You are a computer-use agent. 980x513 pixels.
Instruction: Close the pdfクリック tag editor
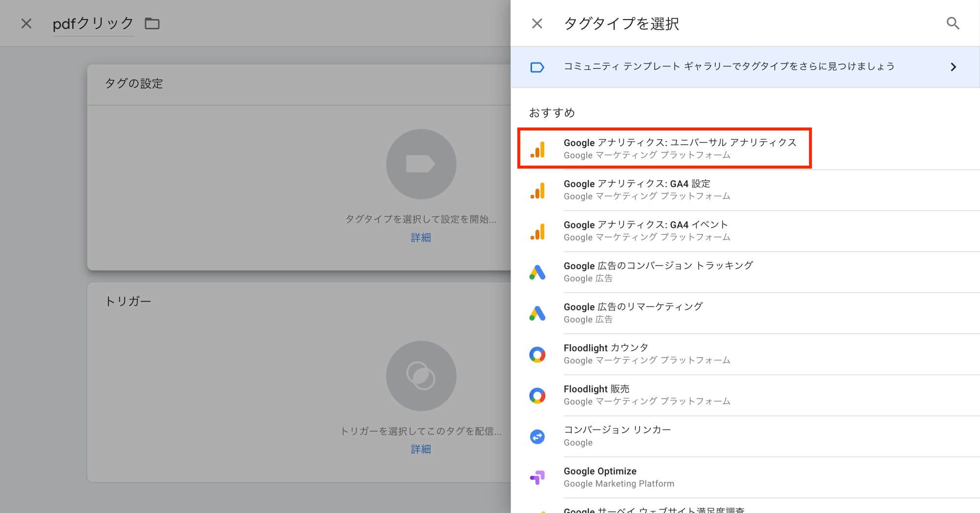tap(26, 23)
